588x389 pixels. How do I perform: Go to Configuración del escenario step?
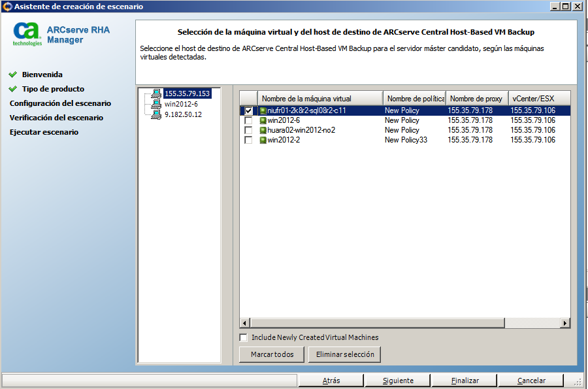point(60,103)
